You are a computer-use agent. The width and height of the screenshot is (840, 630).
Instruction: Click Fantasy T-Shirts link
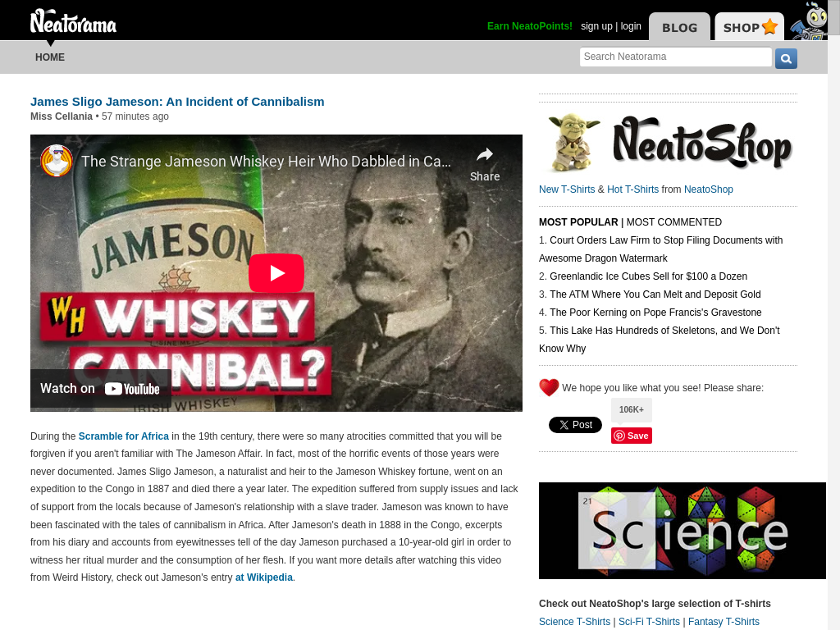coord(724,622)
